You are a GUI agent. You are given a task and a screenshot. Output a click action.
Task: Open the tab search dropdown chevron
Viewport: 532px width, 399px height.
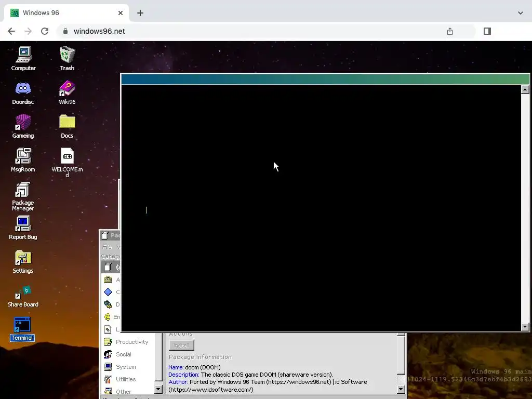pyautogui.click(x=521, y=13)
